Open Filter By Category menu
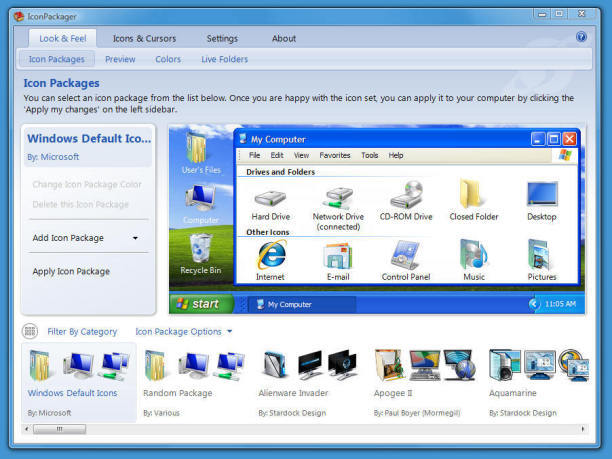Image resolution: width=612 pixels, height=459 pixels. point(82,331)
